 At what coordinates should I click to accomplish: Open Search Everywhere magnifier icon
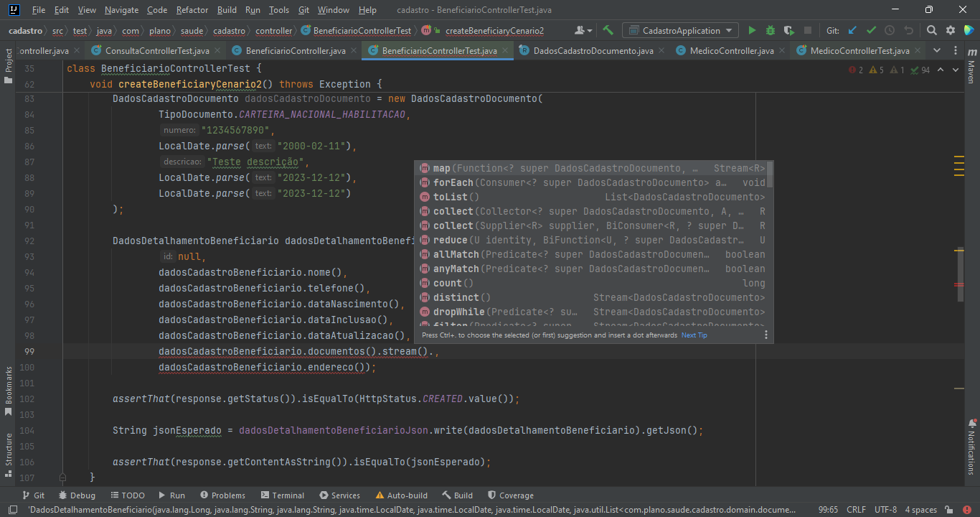(x=932, y=31)
